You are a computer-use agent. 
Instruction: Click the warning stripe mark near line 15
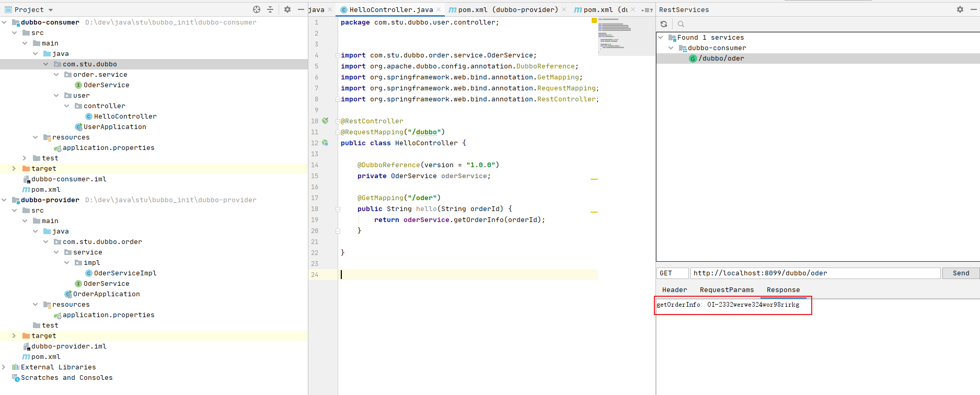pyautogui.click(x=594, y=179)
